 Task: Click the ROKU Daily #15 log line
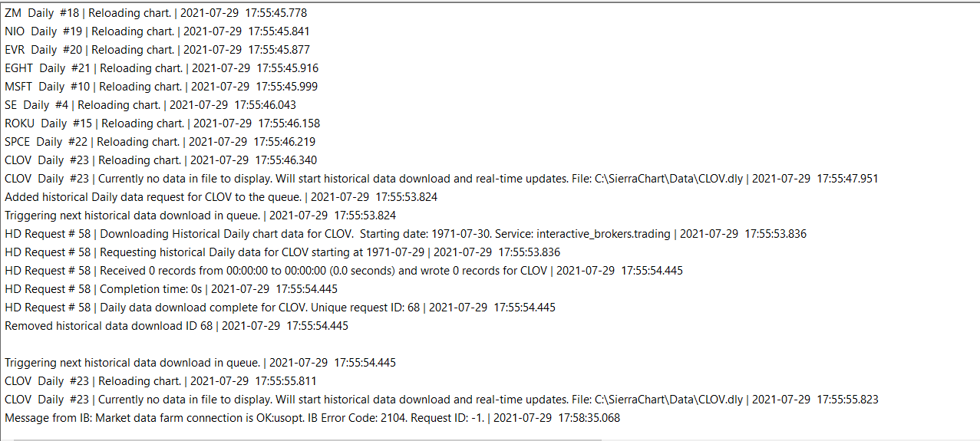[x=162, y=123]
